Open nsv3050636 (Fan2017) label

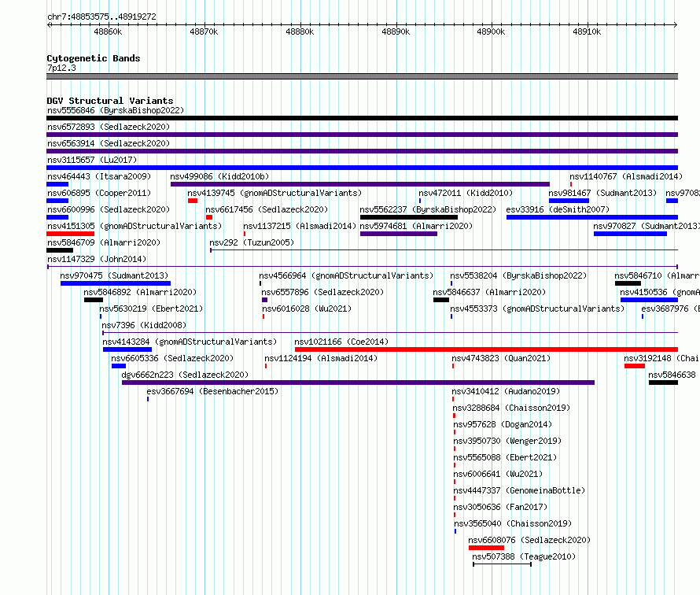coord(500,507)
